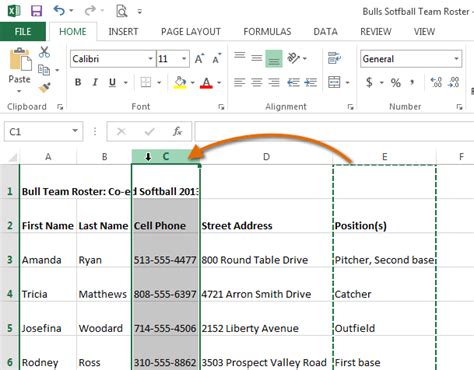Click the Name Box showing C1

[x=43, y=131]
